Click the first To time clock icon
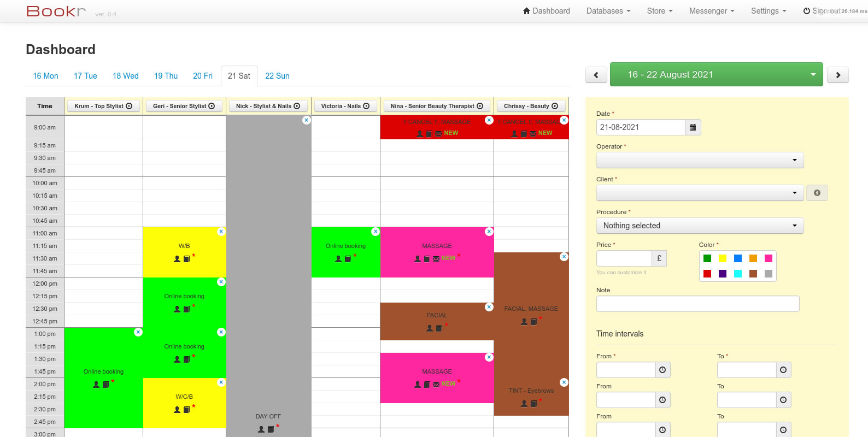 (783, 370)
